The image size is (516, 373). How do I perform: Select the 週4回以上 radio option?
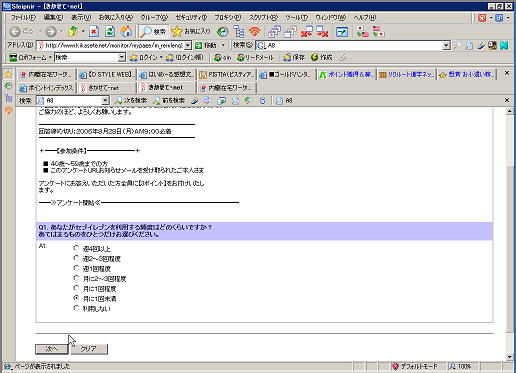(76, 248)
